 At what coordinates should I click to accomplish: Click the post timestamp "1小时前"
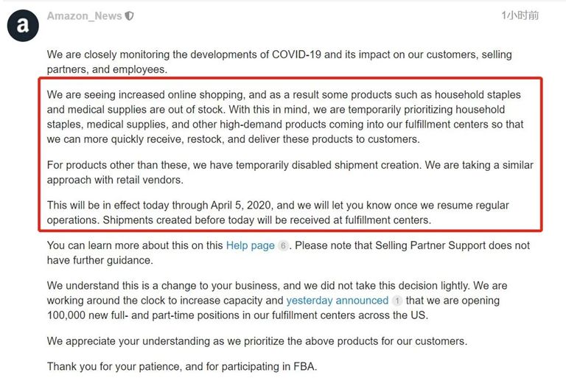tap(520, 15)
